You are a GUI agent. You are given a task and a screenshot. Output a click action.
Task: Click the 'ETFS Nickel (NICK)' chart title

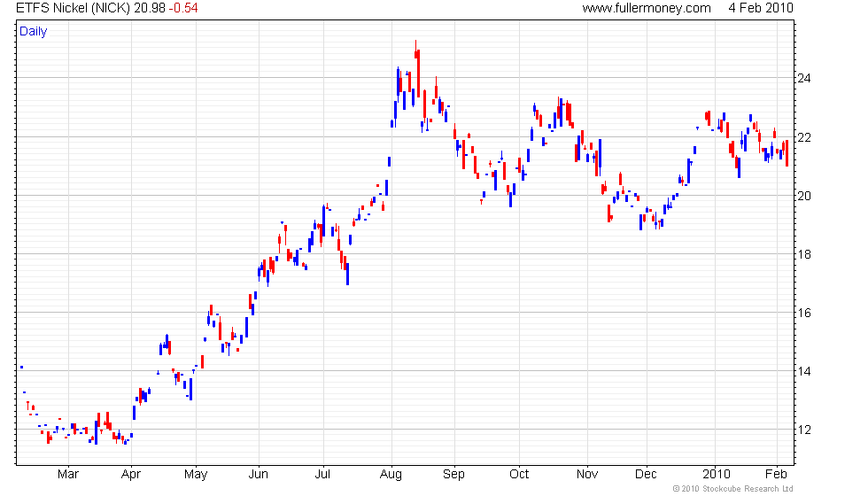pyautogui.click(x=73, y=8)
